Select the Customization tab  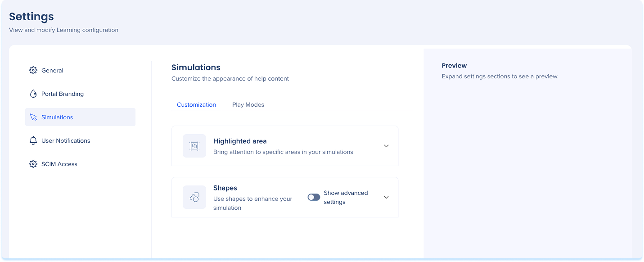[196, 104]
